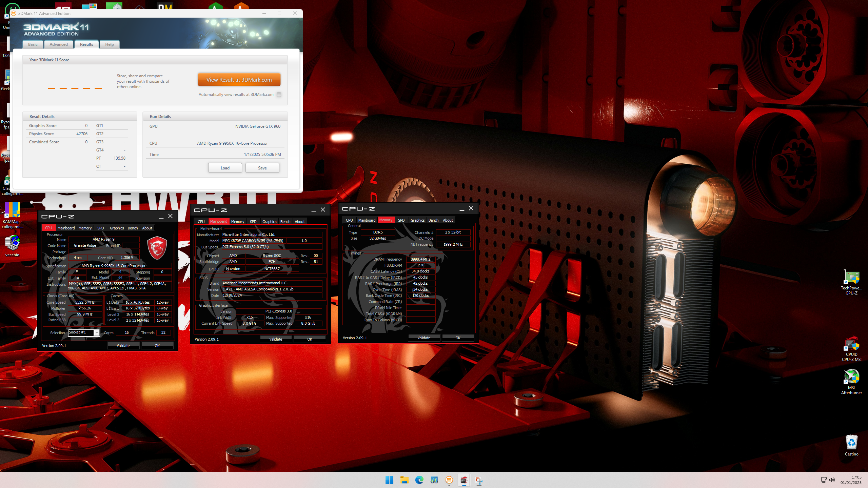Click Validate in the Memory CPU-Z window
The image size is (868, 488).
424,338
